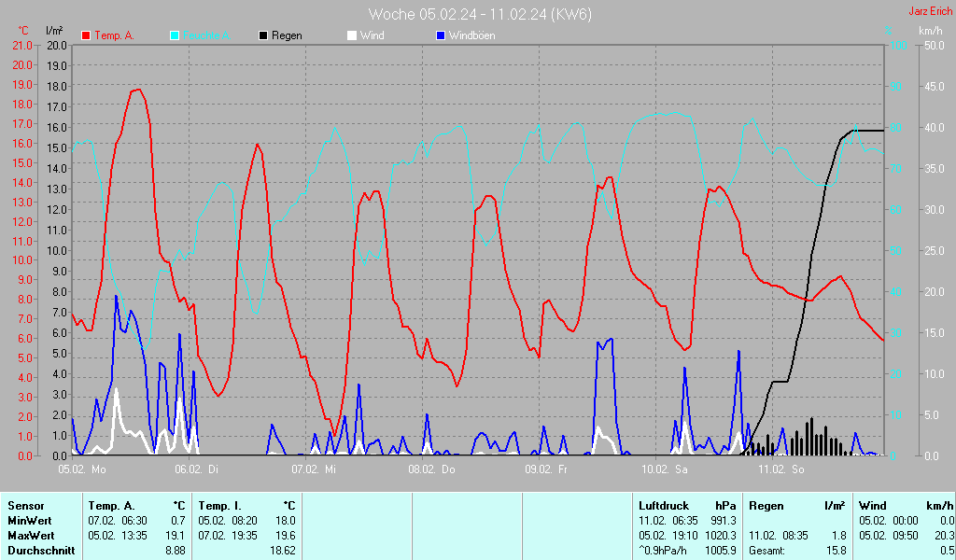Image resolution: width=956 pixels, height=560 pixels.
Task: Select the Regen legend label
Action: 287,35
